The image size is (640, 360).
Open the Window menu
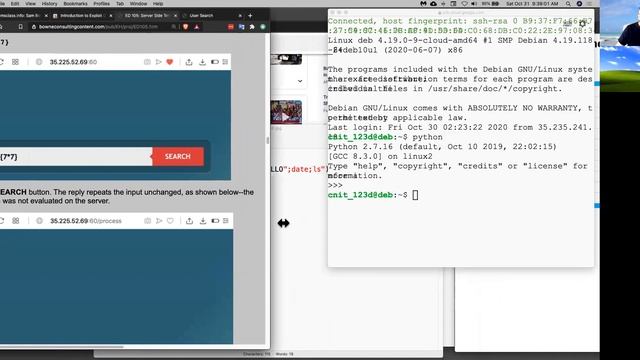[x=138, y=4]
